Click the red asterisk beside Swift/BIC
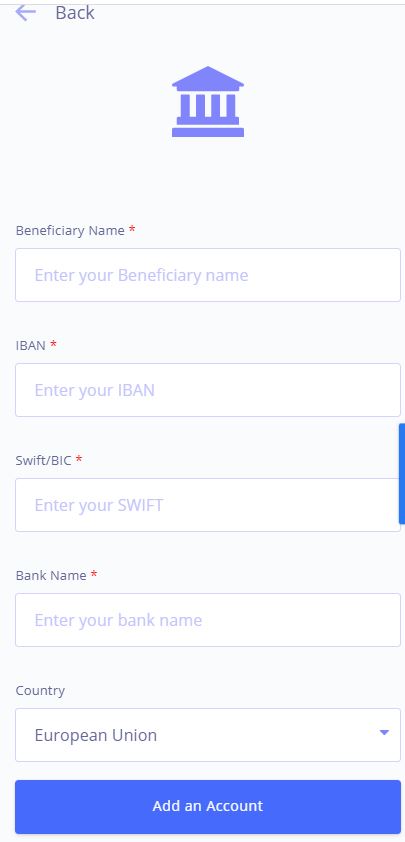The width and height of the screenshot is (405, 842). pos(79,459)
